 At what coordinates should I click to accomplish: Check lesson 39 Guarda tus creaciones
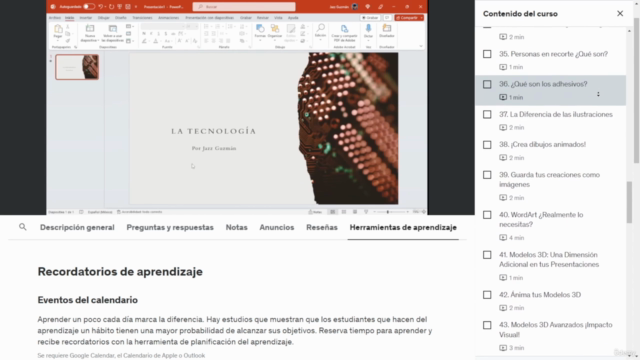pyautogui.click(x=487, y=175)
